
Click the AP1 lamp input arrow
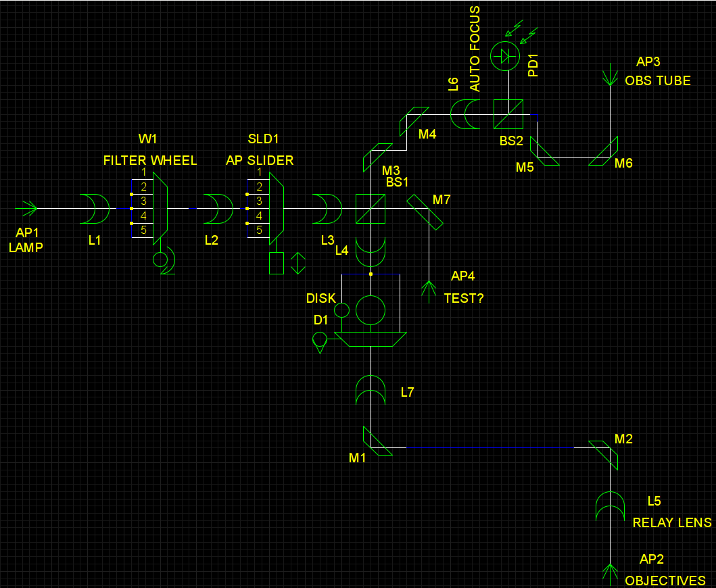(28, 208)
